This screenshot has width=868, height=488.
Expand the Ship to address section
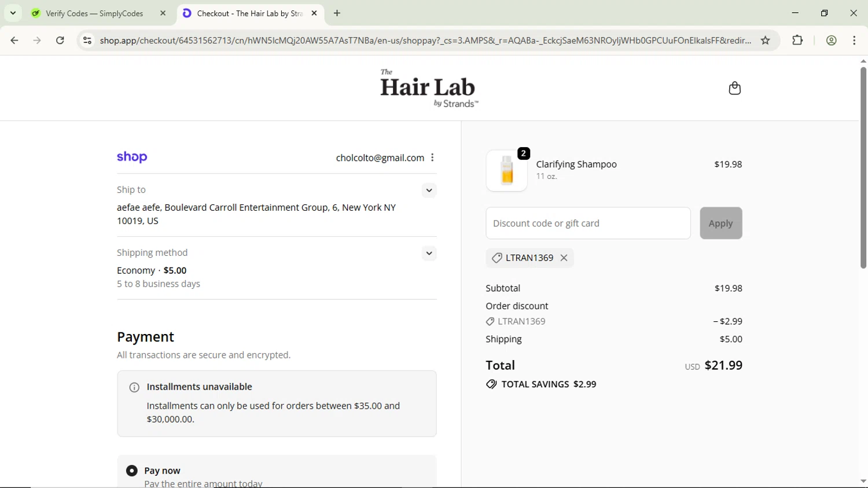[x=429, y=190]
